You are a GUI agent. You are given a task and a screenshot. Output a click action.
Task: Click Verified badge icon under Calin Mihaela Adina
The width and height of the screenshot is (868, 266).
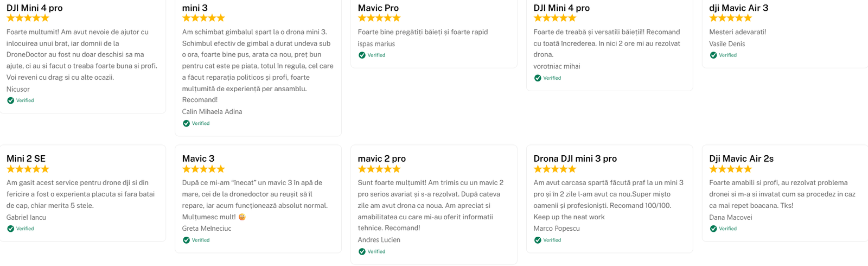click(186, 123)
